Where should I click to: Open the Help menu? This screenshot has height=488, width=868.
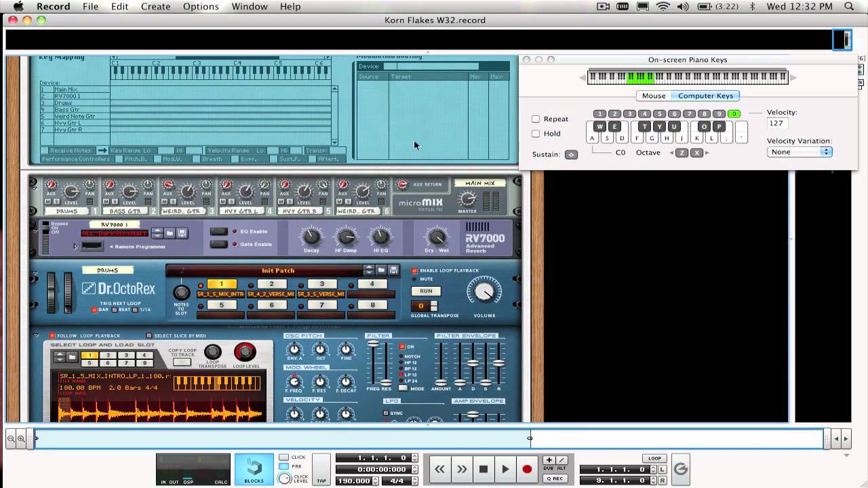coord(290,7)
